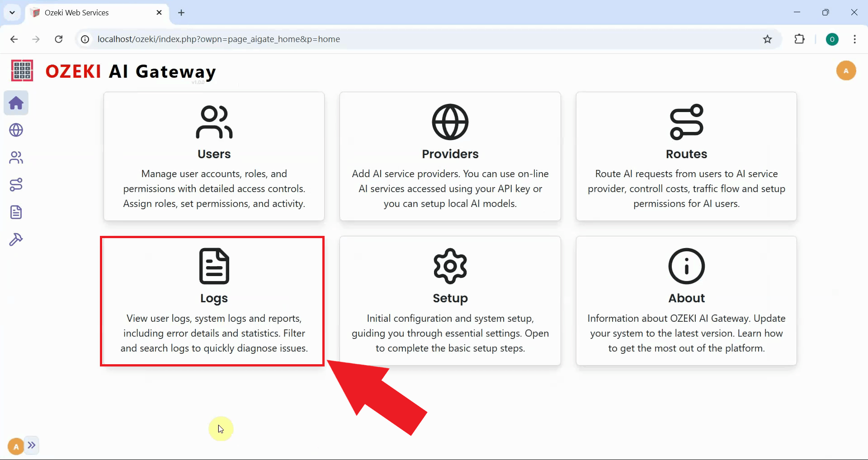Click the Home icon in the sidebar

(16, 103)
